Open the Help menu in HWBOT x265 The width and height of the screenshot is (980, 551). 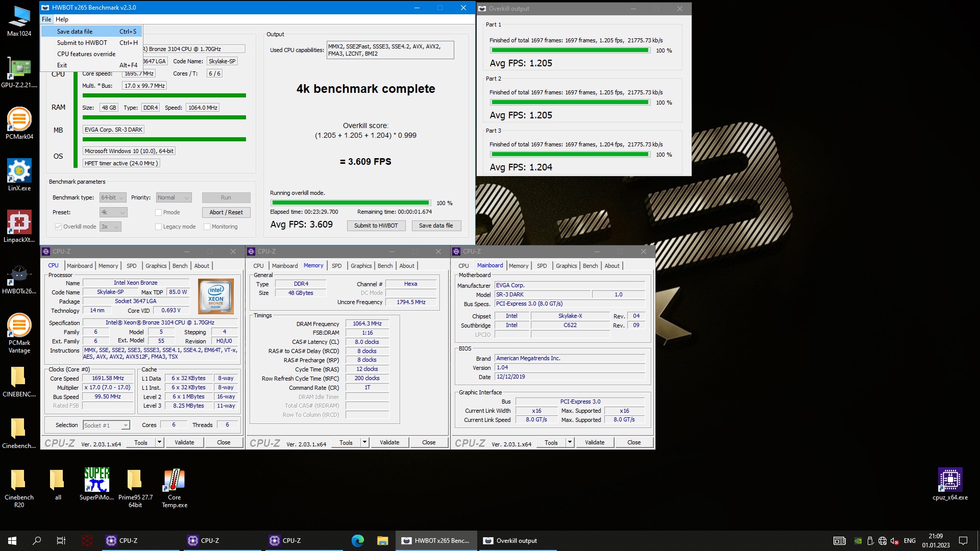point(62,19)
